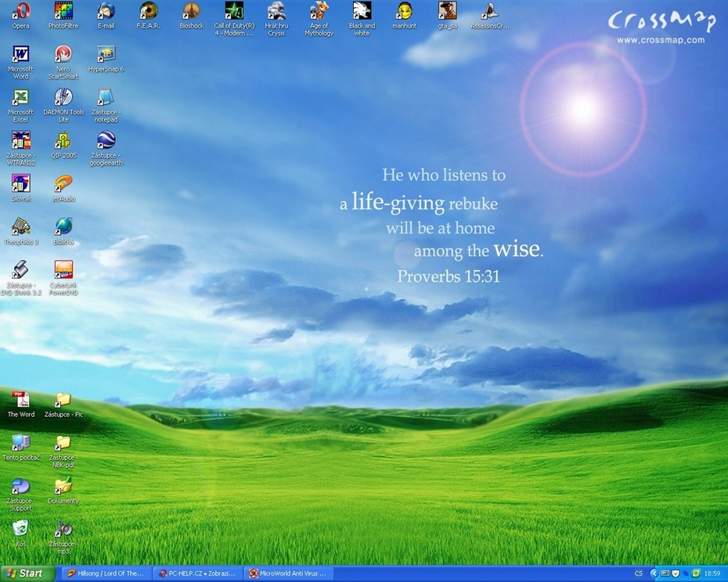Switch to MicroWorld Anti Virus taskbar window
728x582 pixels.
pos(288,573)
